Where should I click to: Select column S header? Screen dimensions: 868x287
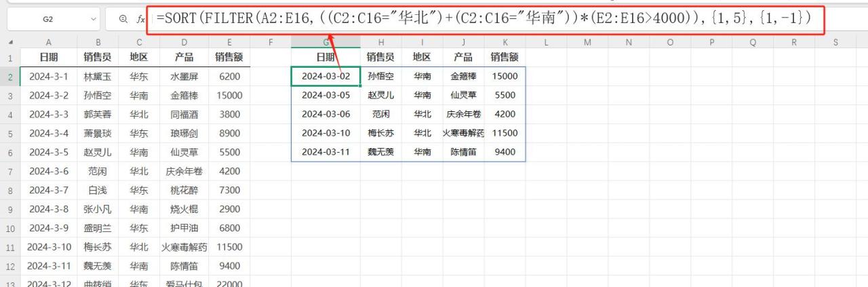coord(835,43)
